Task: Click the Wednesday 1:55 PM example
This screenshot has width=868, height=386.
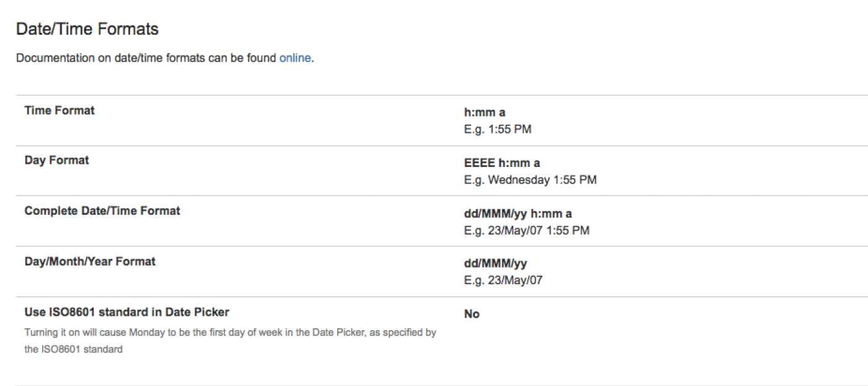Action: 530,180
